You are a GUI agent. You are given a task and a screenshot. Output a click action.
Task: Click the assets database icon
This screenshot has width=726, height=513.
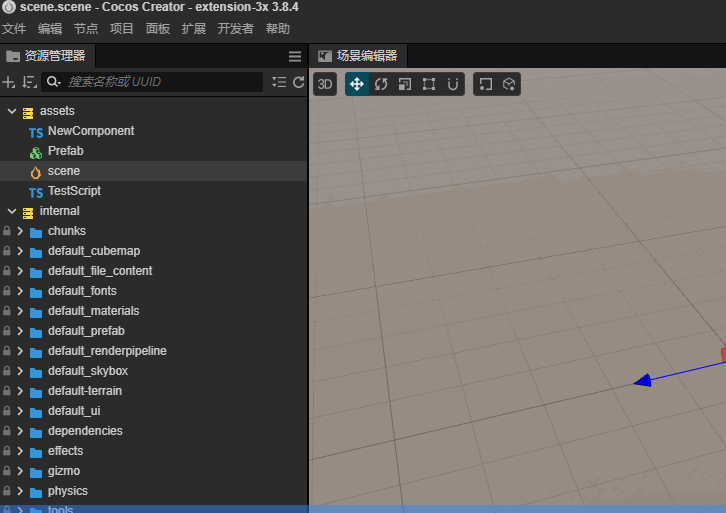click(28, 113)
